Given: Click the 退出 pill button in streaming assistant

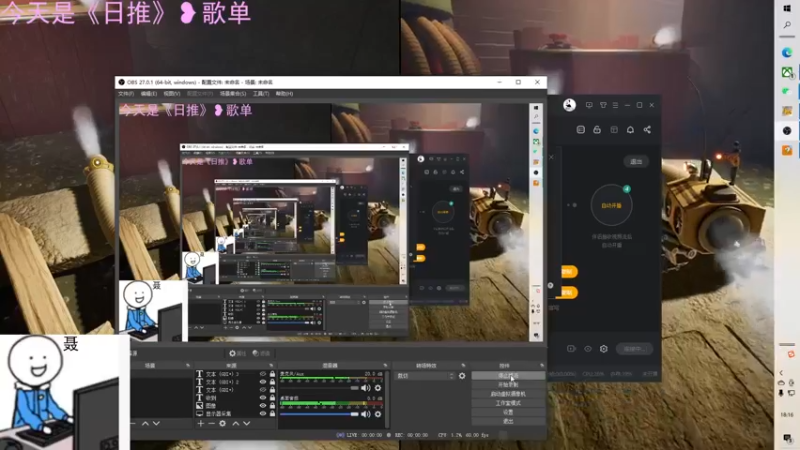Looking at the screenshot, I should [636, 162].
